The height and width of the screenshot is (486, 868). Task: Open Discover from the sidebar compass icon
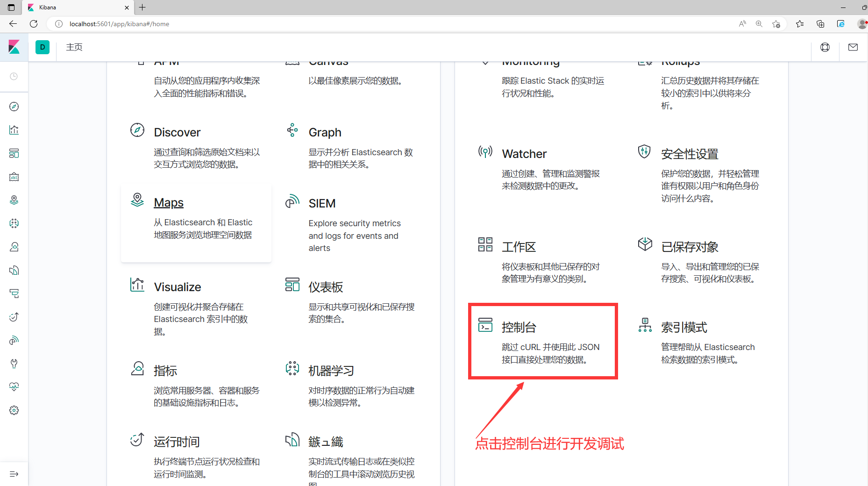click(x=14, y=107)
